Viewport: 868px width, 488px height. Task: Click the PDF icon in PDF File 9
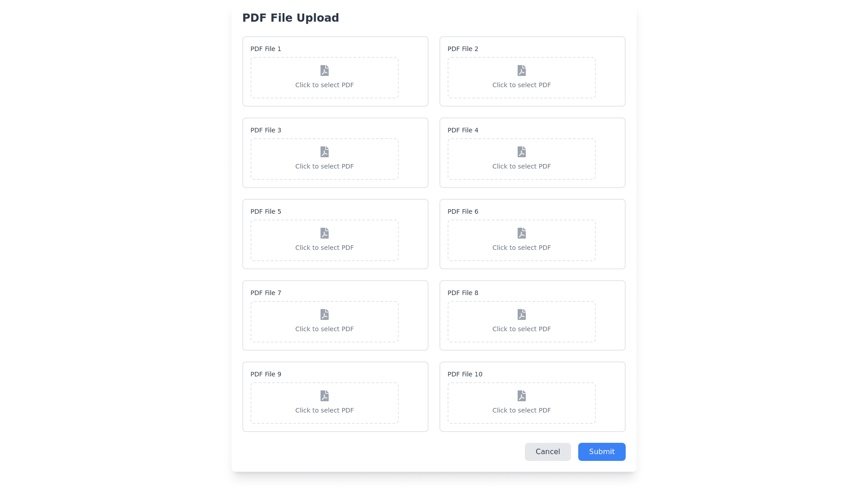coord(325,396)
